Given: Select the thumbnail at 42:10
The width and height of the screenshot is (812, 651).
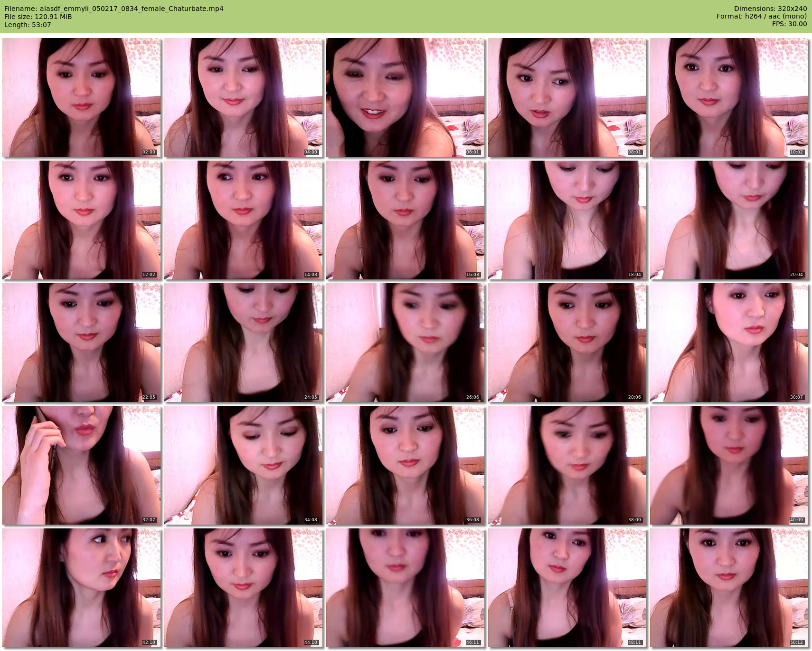Looking at the screenshot, I should tap(82, 588).
